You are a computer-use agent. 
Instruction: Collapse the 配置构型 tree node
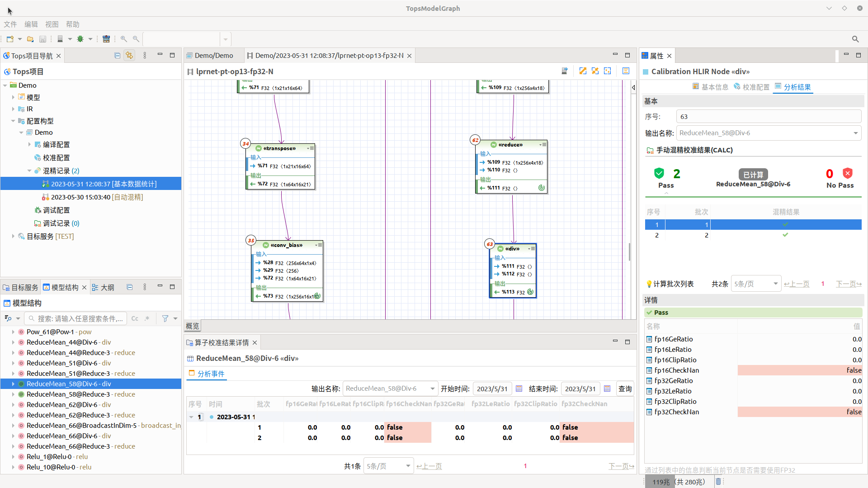pyautogui.click(x=13, y=121)
